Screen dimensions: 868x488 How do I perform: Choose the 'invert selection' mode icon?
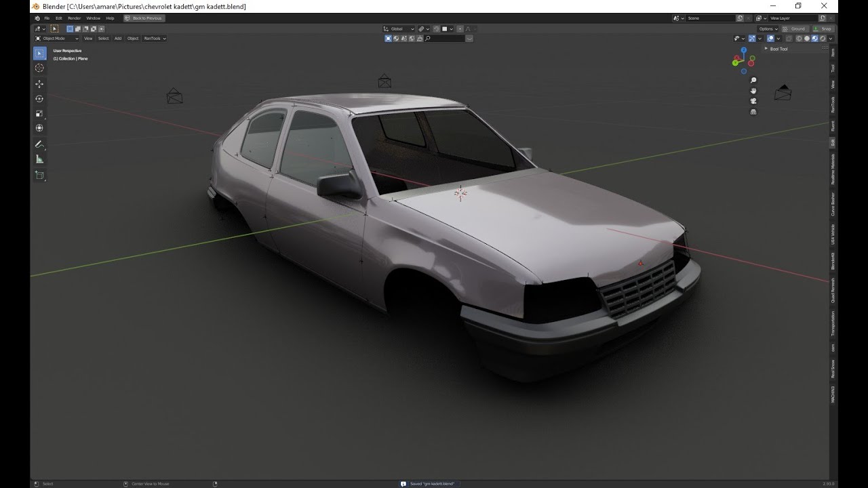[94, 29]
